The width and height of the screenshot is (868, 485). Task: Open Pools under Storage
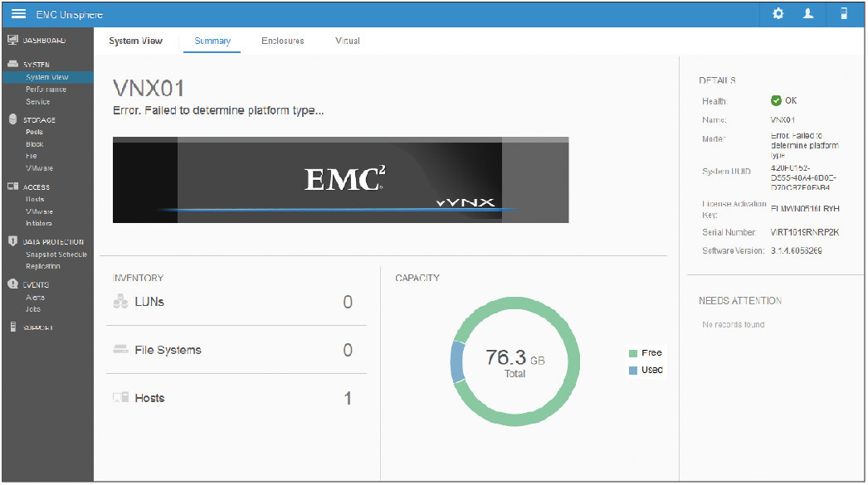coord(34,132)
